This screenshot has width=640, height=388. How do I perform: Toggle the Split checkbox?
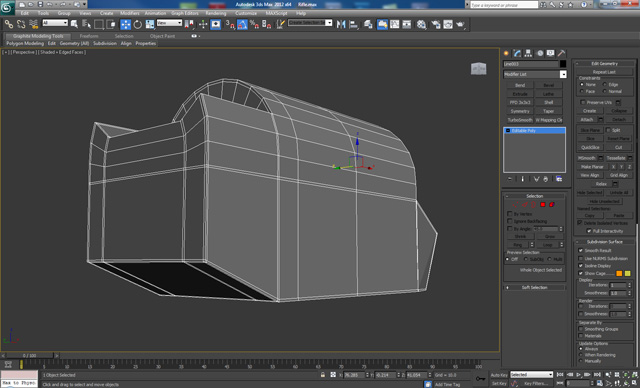608,130
